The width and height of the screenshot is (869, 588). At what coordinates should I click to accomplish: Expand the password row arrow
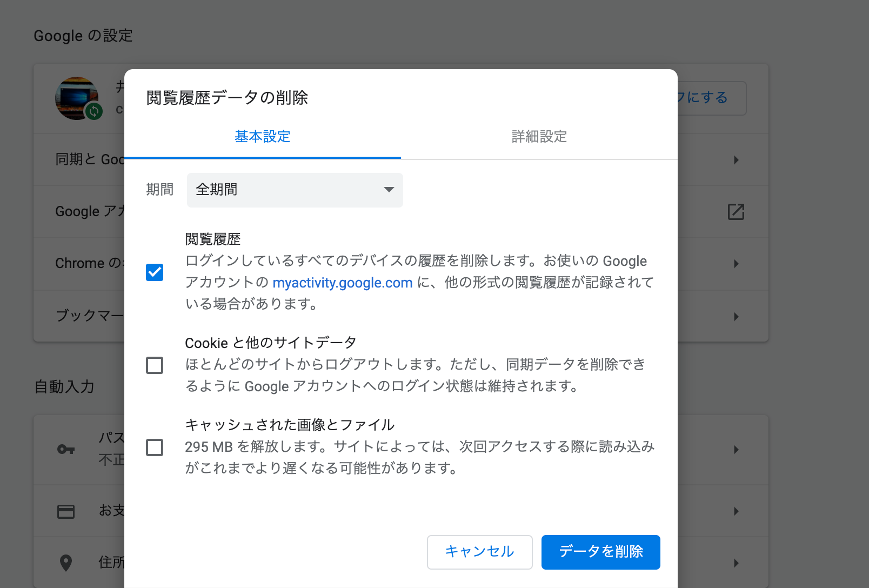pyautogui.click(x=736, y=450)
